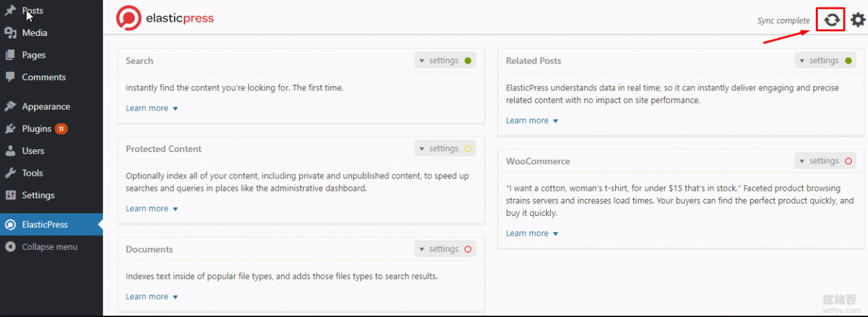This screenshot has height=317, width=868.
Task: Click the Appearance brush icon
Action: [x=10, y=107]
